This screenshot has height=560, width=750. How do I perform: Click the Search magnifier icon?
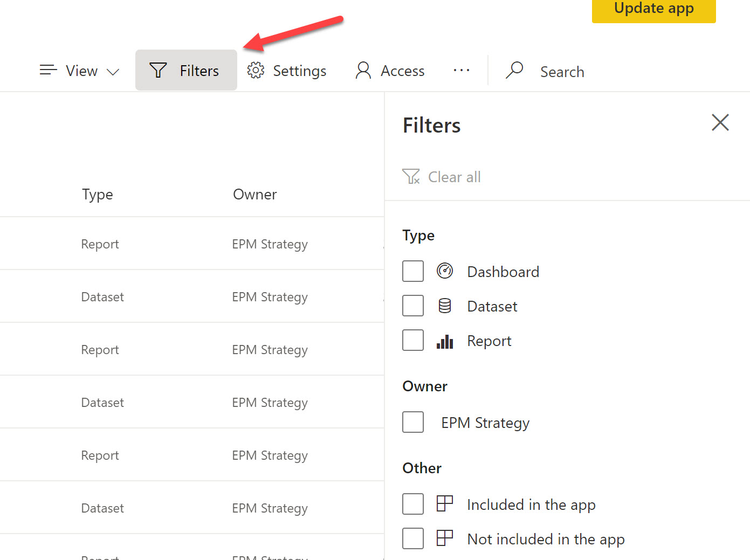point(514,70)
